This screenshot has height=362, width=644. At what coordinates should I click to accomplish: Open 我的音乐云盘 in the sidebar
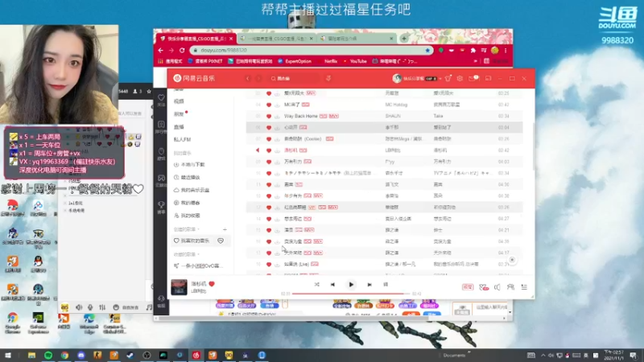[195, 190]
